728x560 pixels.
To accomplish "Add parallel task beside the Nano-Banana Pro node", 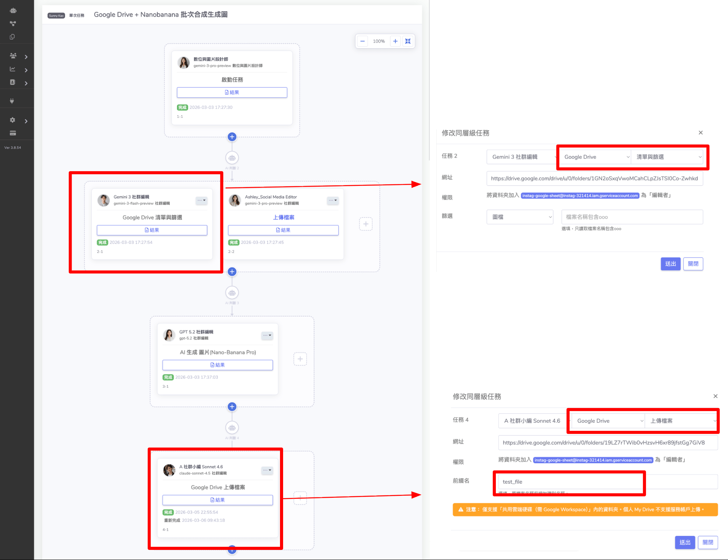I will (x=300, y=359).
